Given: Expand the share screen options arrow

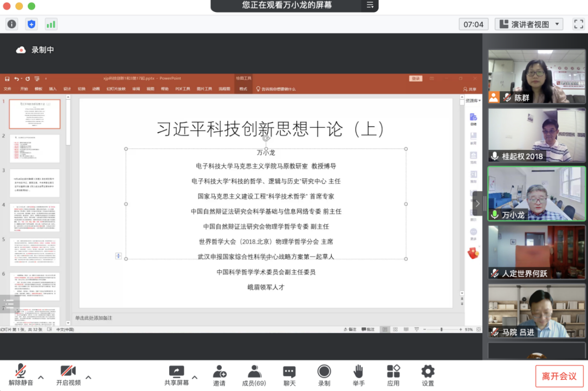Looking at the screenshot, I should coord(194,377).
